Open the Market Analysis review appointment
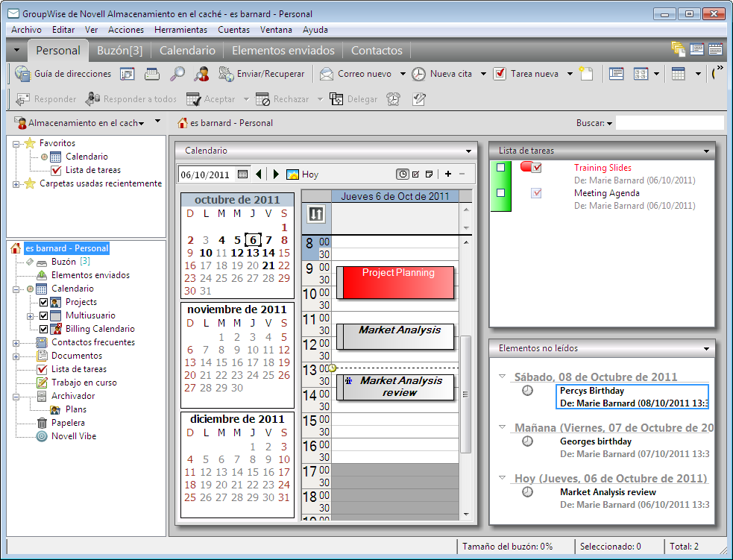The image size is (733, 560). coord(395,387)
